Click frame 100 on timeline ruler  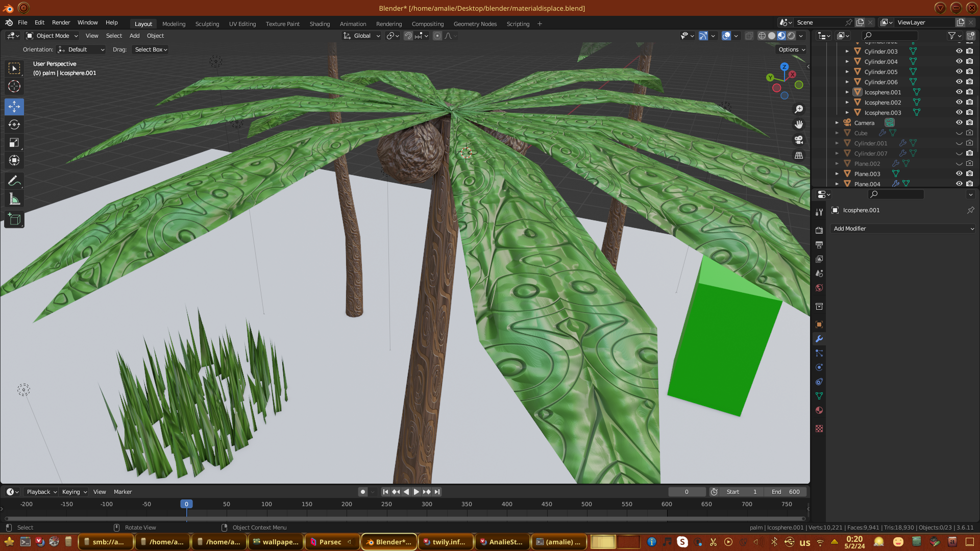tap(266, 504)
